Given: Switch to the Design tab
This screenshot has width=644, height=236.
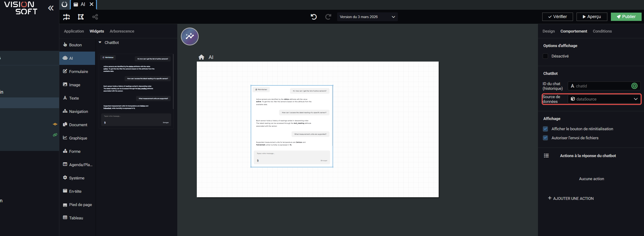Looking at the screenshot, I should 548,31.
